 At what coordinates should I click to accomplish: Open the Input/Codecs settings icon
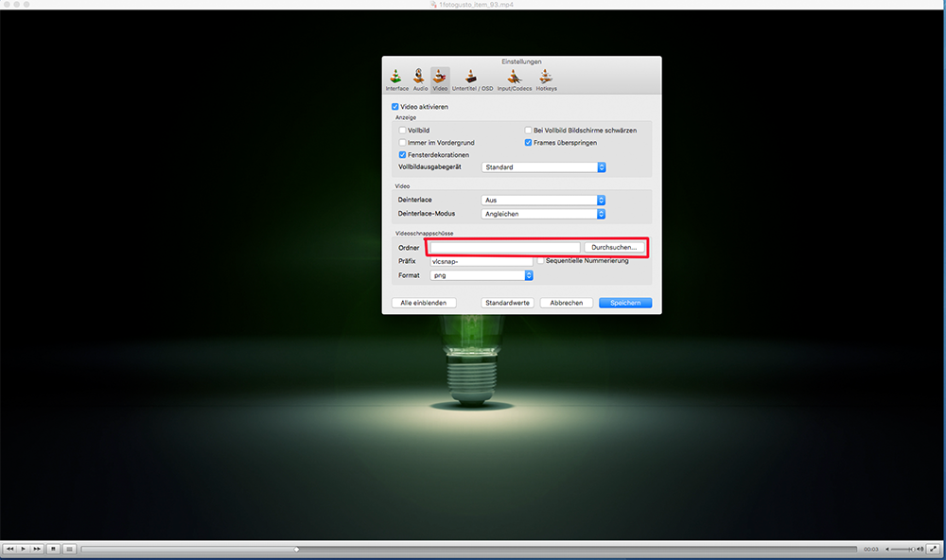click(514, 79)
